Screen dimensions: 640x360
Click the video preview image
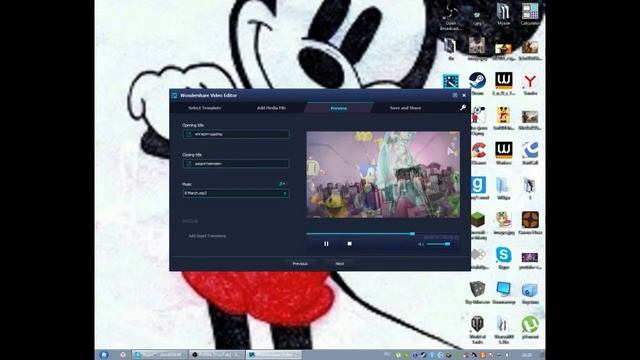click(383, 174)
